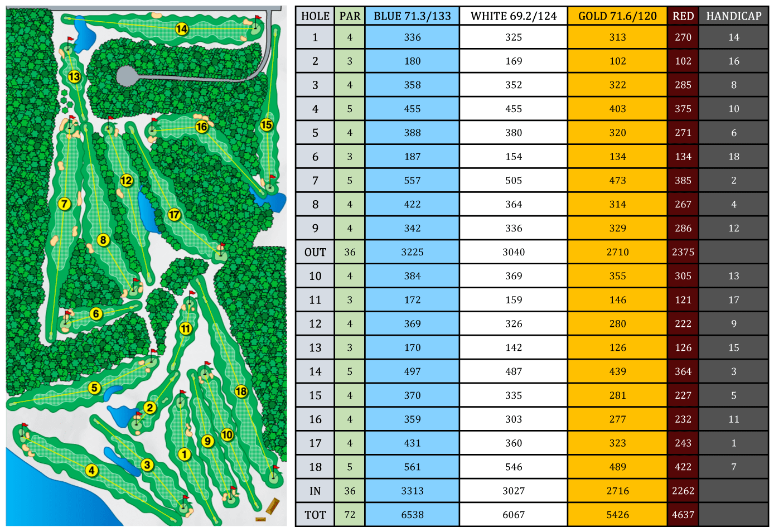Select the RED column header
The image size is (774, 532).
pyautogui.click(x=683, y=16)
